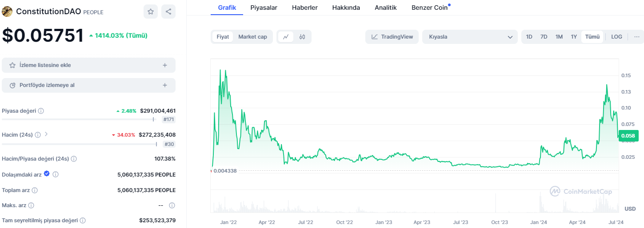Set chart range to Tümü
The width and height of the screenshot is (644, 228).
pyautogui.click(x=592, y=37)
